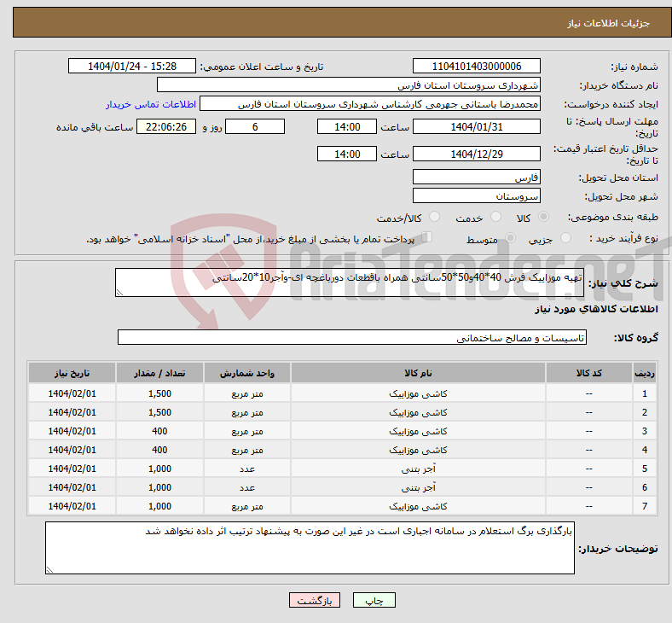The image size is (672, 623).
Task: Click the گروه کالا field تاسیسات و مصالح ساختمانی
Action: pyautogui.click(x=352, y=337)
